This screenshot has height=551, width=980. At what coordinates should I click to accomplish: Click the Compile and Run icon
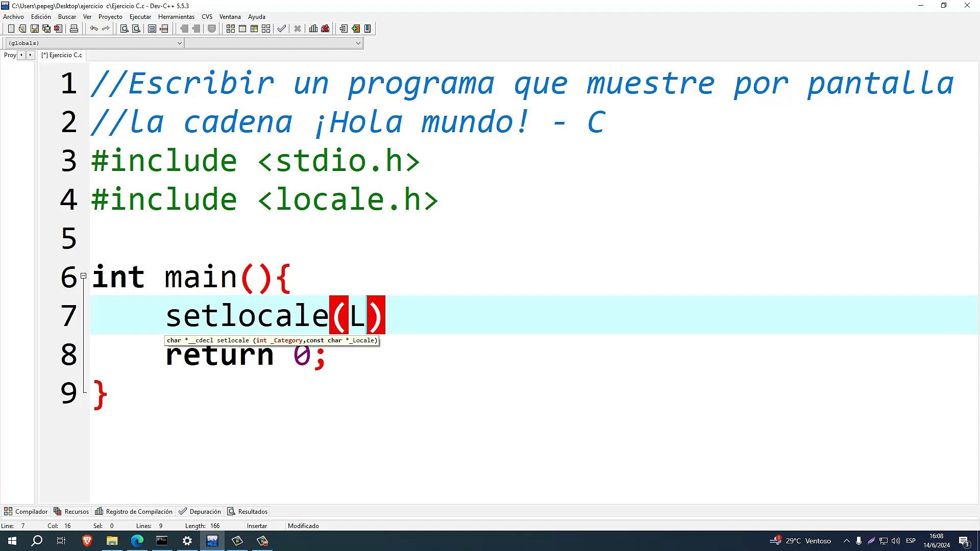(254, 29)
